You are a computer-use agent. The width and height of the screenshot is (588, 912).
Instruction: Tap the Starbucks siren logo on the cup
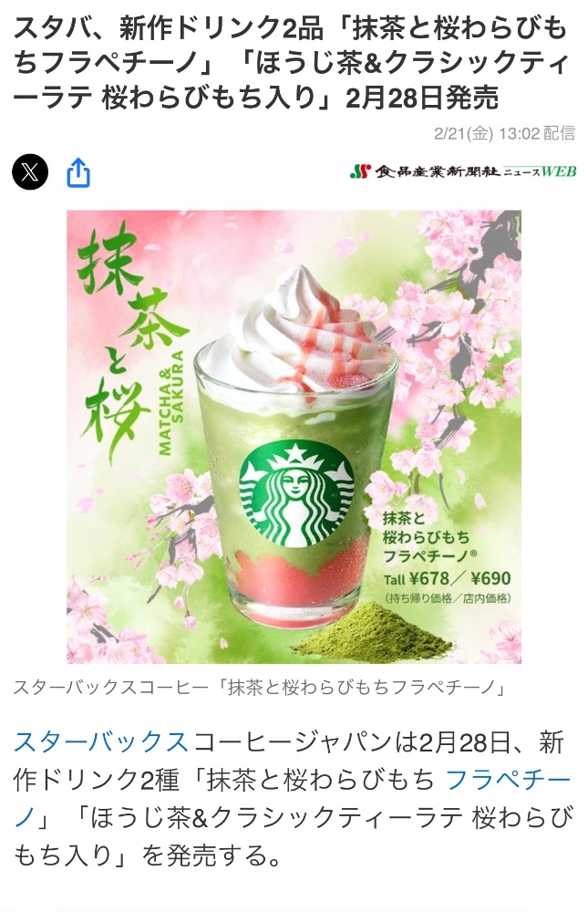point(296,493)
